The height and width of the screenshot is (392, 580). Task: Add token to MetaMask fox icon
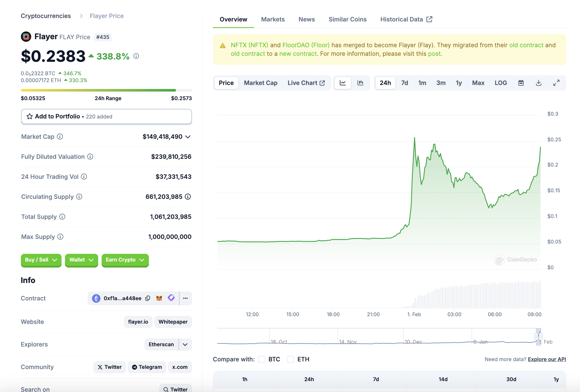tap(159, 298)
